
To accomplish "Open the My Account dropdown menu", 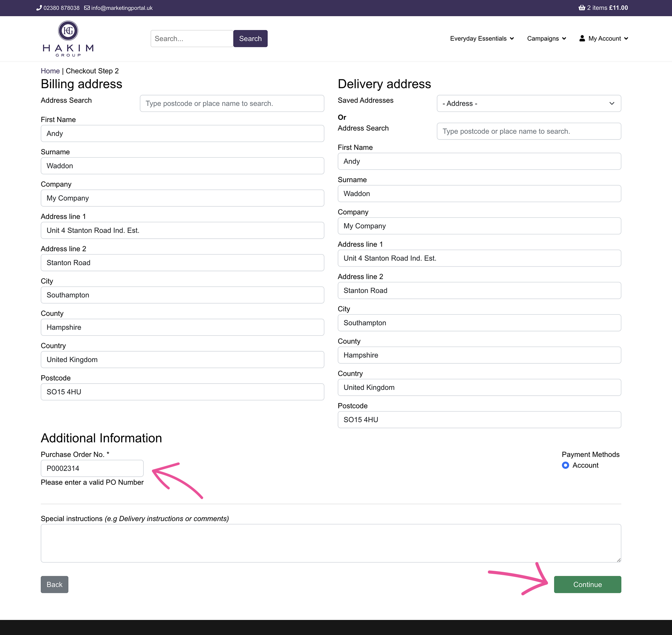I will point(604,39).
